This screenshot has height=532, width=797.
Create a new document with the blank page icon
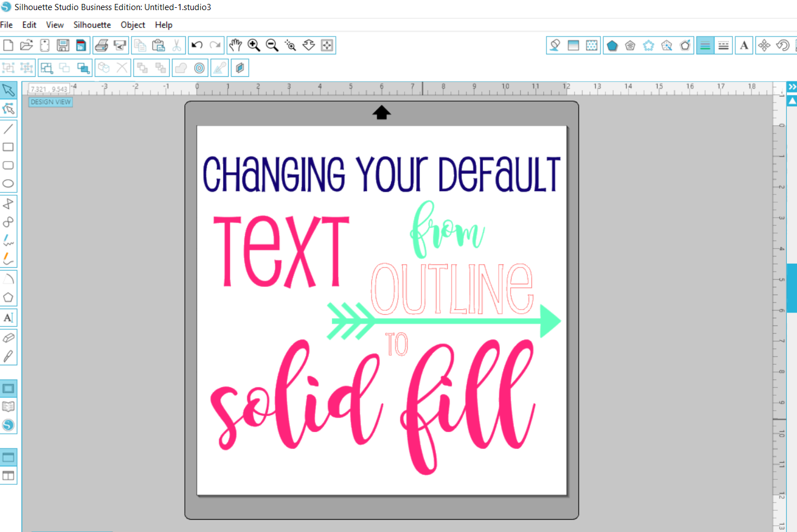(8, 45)
